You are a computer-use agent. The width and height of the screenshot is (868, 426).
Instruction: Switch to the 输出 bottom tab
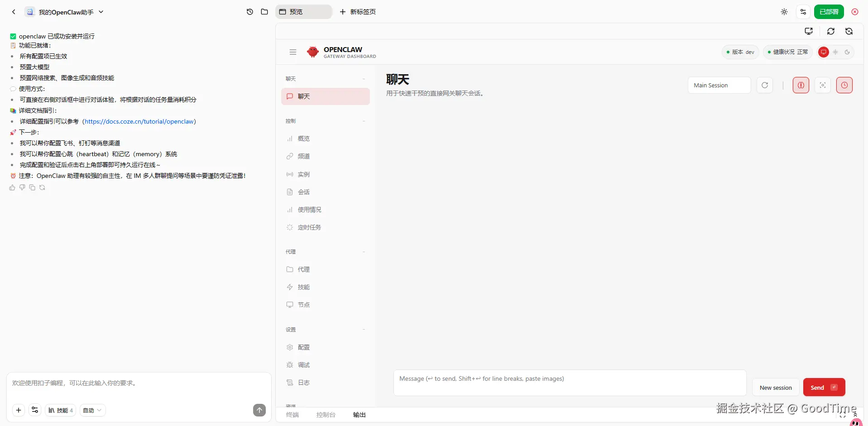click(x=360, y=415)
